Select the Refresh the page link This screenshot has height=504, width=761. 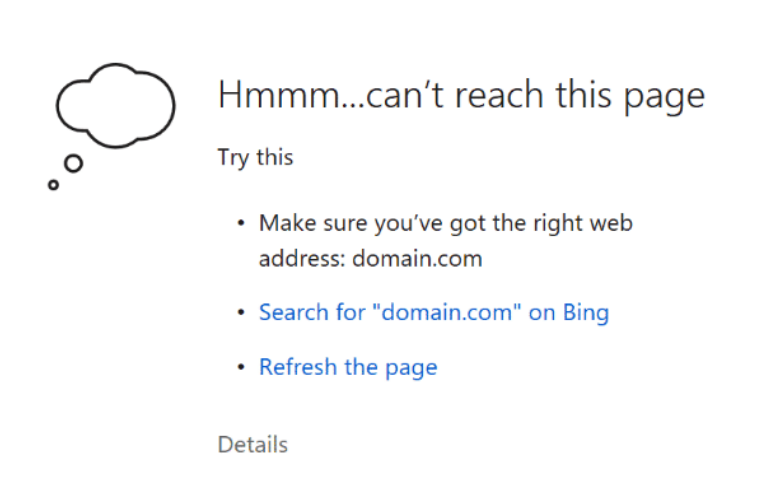coord(348,367)
